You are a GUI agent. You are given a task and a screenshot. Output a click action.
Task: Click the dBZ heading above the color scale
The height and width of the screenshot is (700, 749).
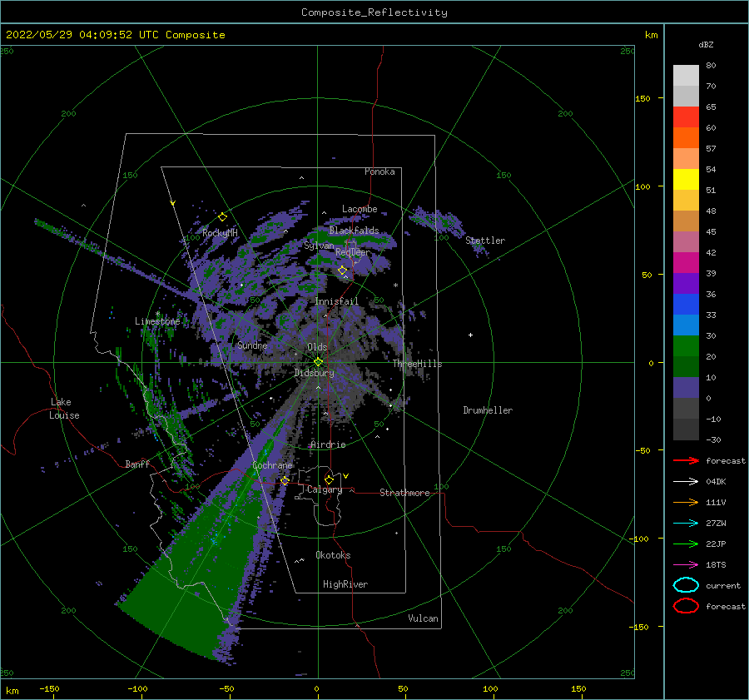click(706, 44)
